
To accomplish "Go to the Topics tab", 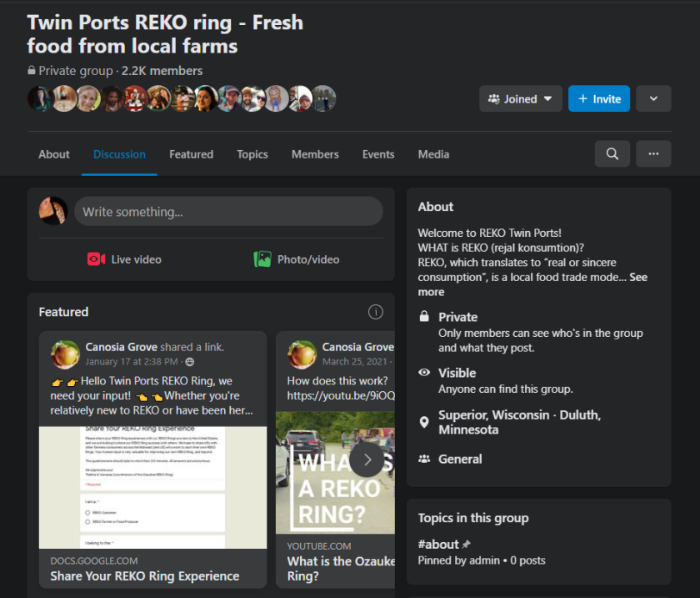I will coord(252,154).
